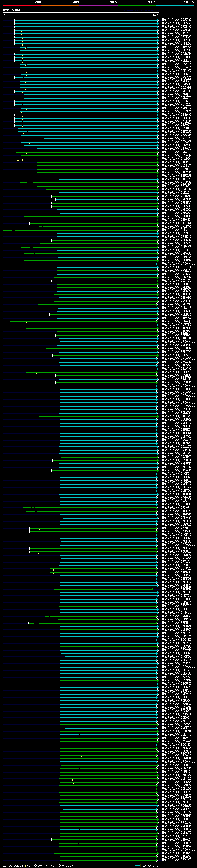Click the cyan ~100% identity legend segment
Viewport: 197px width, 868px height.
pos(175,6)
